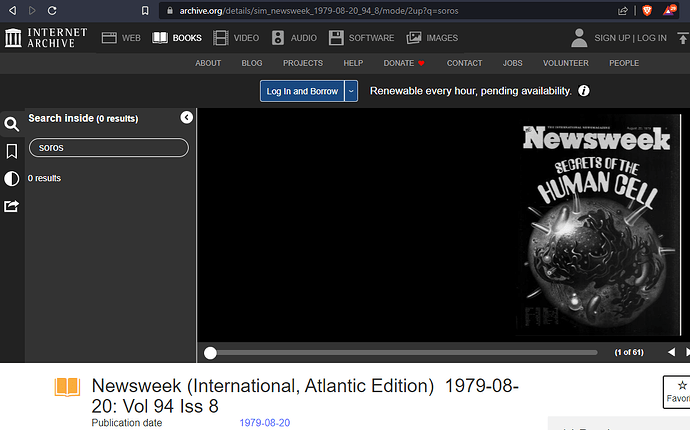Click the 'Publication date' label

pos(127,423)
